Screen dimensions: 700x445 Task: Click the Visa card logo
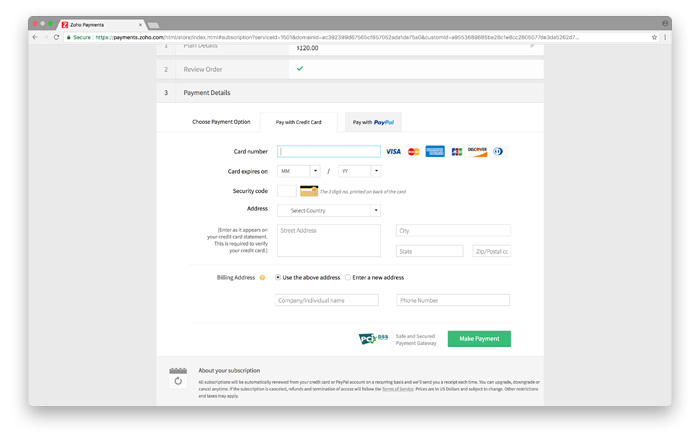pyautogui.click(x=393, y=151)
